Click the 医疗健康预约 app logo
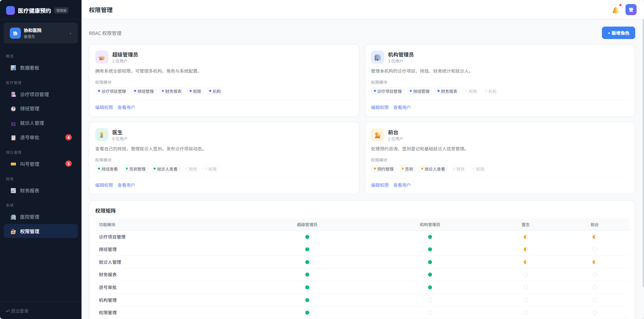This screenshot has height=319, width=644. click(x=10, y=10)
